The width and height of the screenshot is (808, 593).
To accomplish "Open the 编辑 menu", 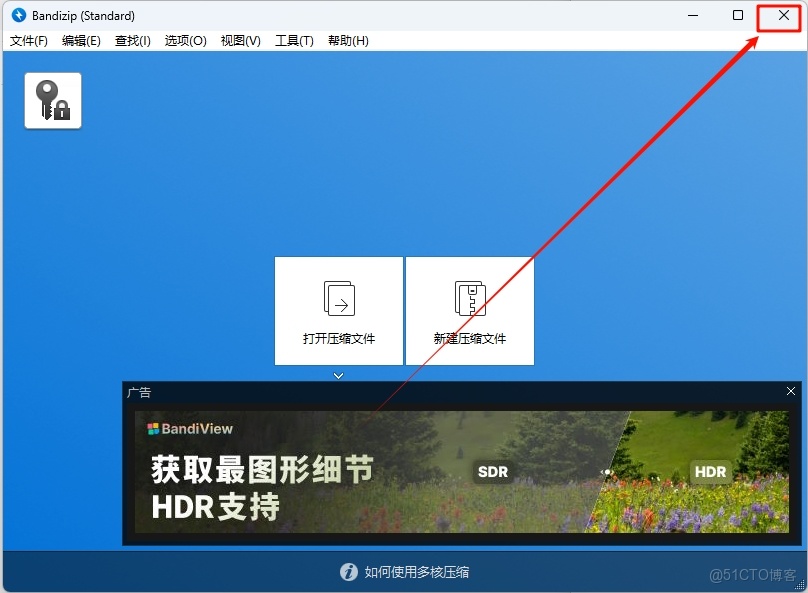I will coord(81,41).
